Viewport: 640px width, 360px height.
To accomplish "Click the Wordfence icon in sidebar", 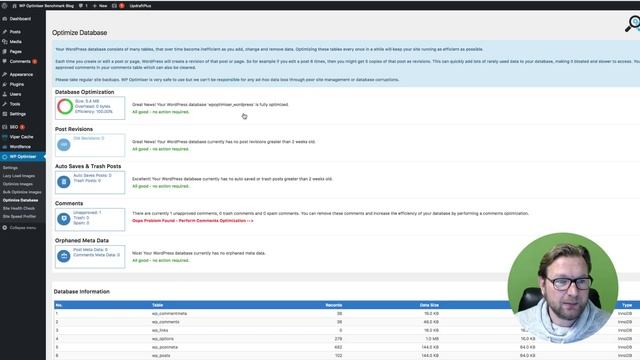I will (4, 147).
